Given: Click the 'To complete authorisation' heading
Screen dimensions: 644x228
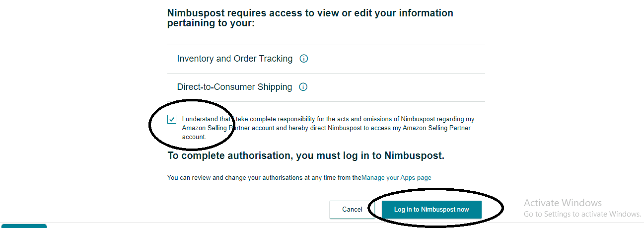Looking at the screenshot, I should 306,155.
